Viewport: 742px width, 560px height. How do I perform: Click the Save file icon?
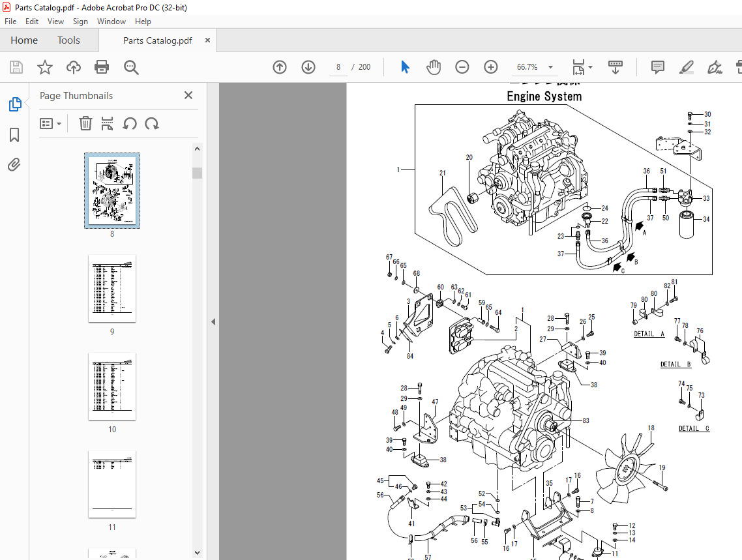pyautogui.click(x=16, y=67)
